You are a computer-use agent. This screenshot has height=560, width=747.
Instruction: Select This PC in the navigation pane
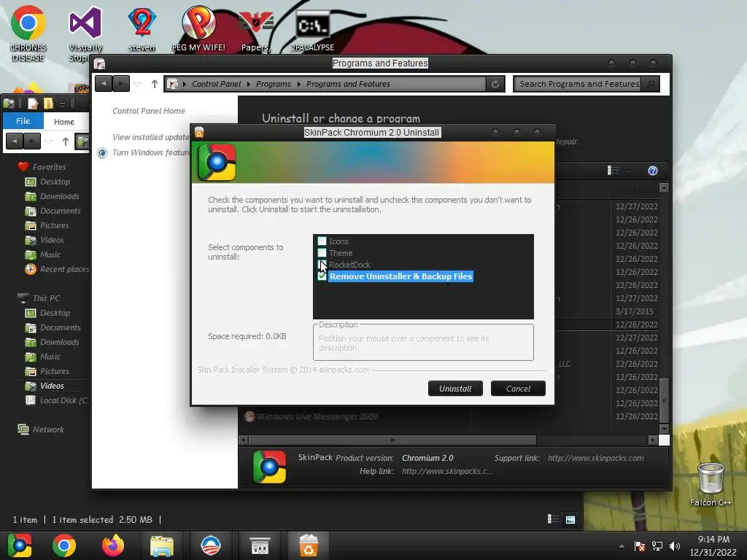pos(46,298)
